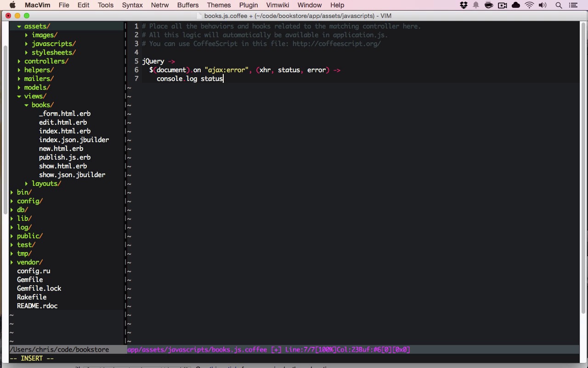Open index.html.erb in the tree

65,131
